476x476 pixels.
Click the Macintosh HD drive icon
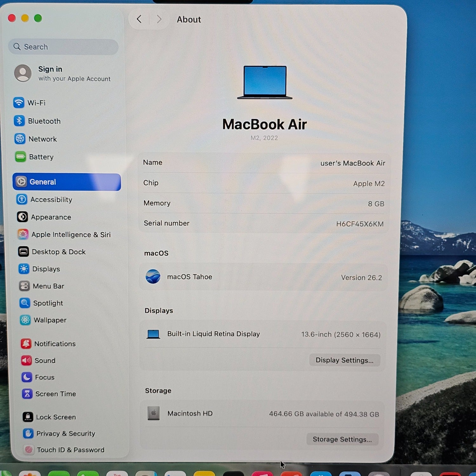pos(154,413)
